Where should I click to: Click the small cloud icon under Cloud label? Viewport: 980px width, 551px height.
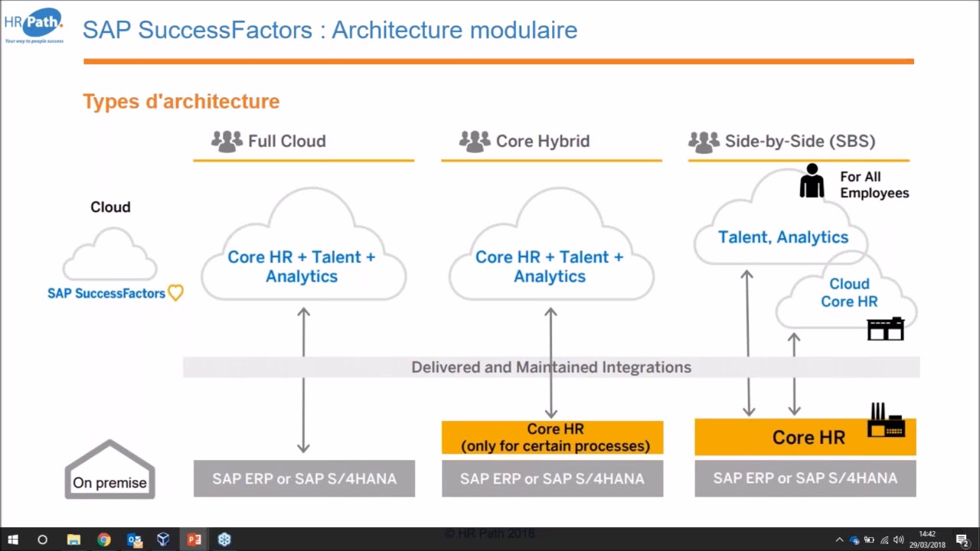109,254
